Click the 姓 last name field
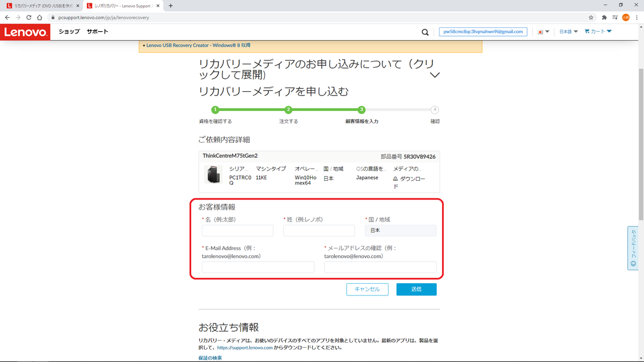The width and height of the screenshot is (644, 362). 319,231
